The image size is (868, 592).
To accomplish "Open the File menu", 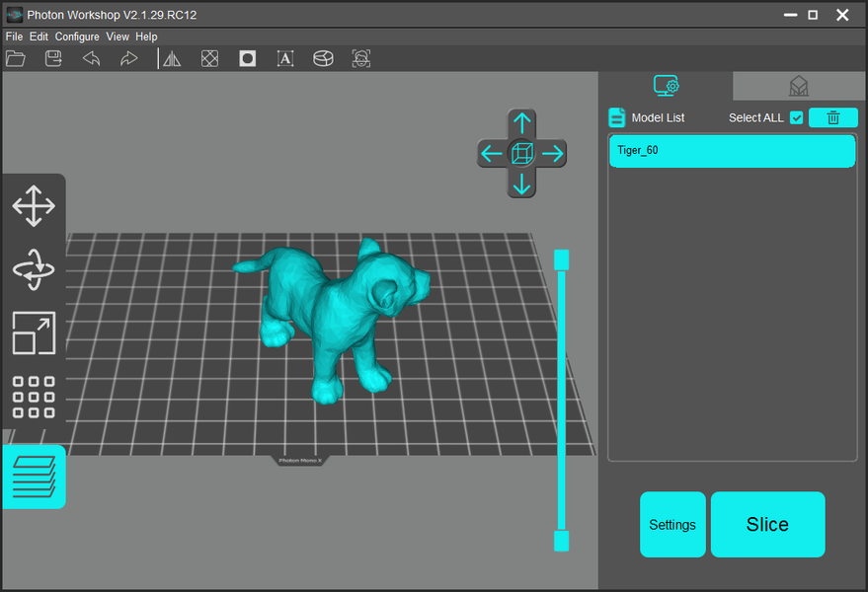I will coord(15,37).
